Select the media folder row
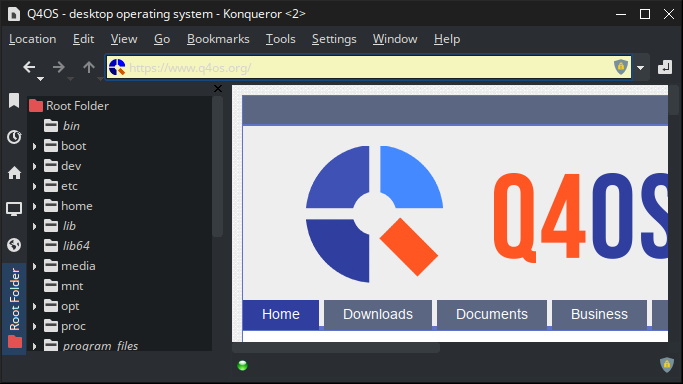Viewport: 683px width, 384px height. (x=70, y=266)
